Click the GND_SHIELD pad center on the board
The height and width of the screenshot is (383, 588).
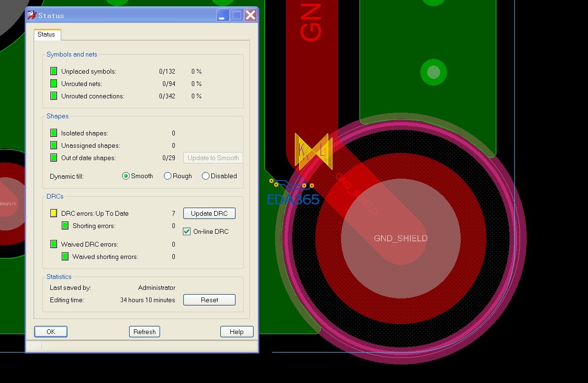tap(400, 239)
